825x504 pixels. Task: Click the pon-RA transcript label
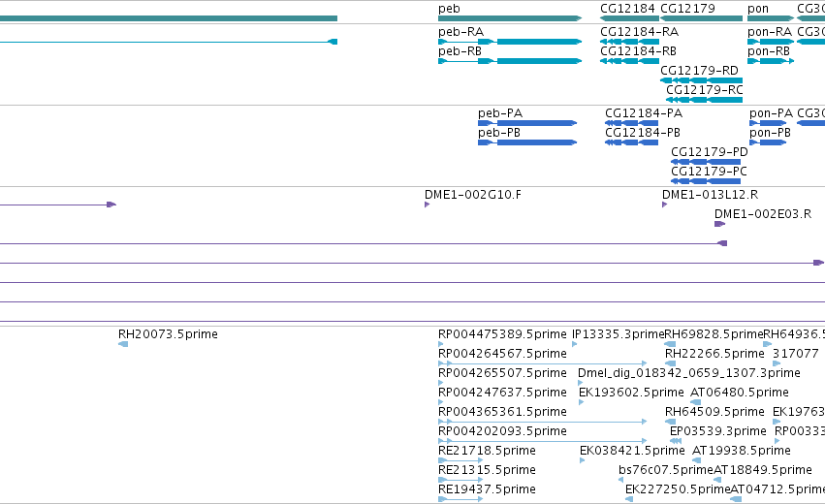(770, 32)
